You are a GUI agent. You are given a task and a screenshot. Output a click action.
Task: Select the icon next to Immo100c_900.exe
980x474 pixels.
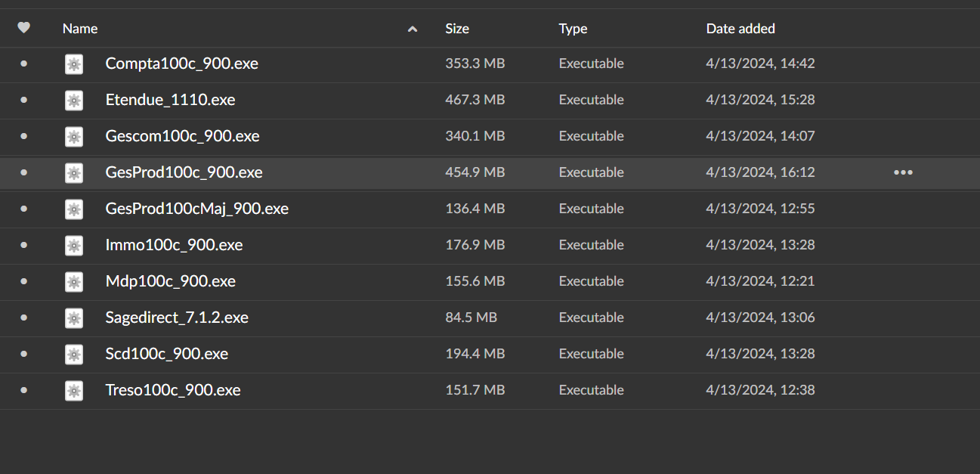pos(73,246)
